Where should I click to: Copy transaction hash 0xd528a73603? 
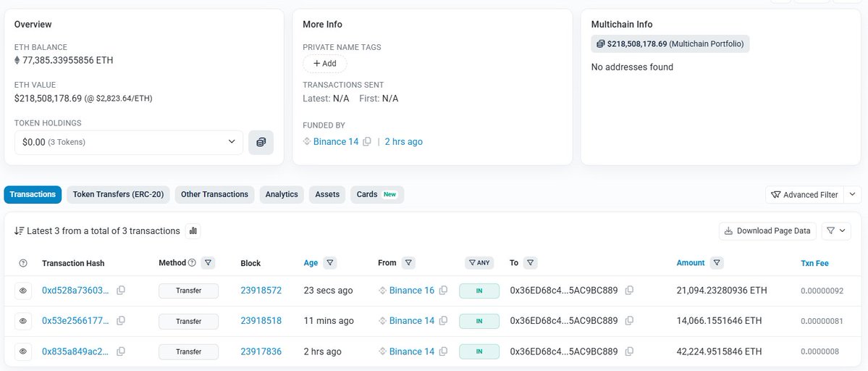tap(121, 291)
